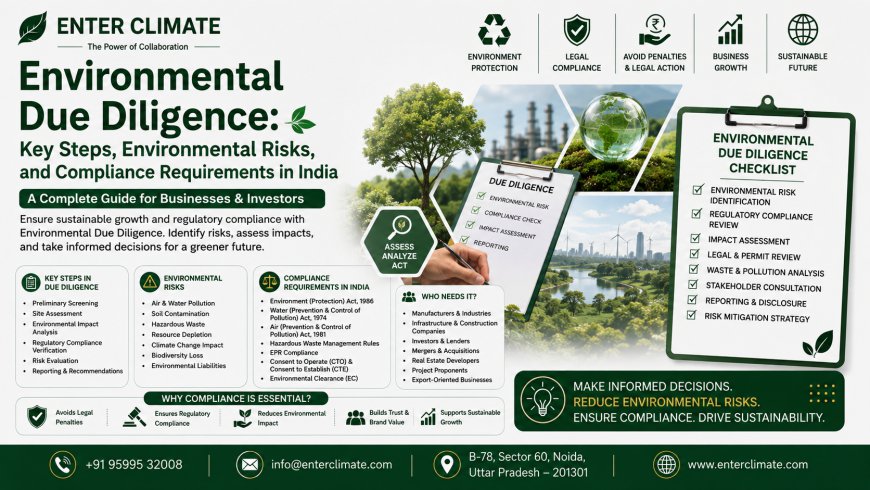Click the leaf icon beside Due Diligence title
This screenshot has height=490, width=870.
[x=300, y=120]
